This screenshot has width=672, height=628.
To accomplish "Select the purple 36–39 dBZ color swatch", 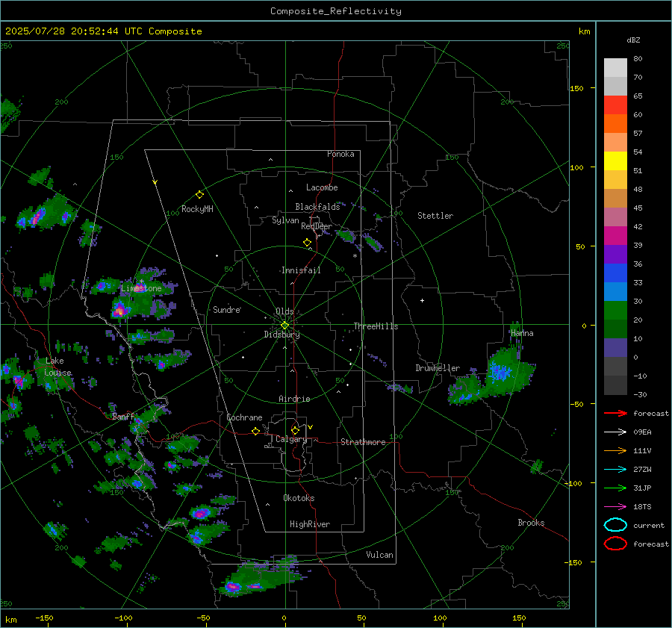I will [x=615, y=254].
